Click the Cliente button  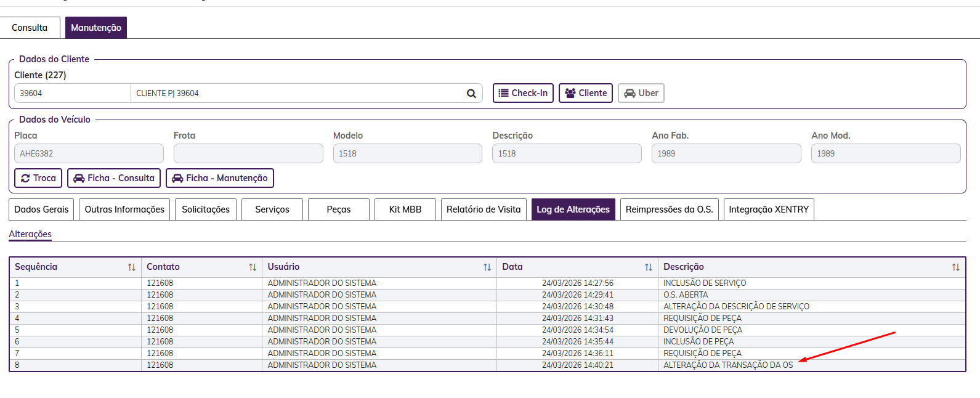point(586,93)
